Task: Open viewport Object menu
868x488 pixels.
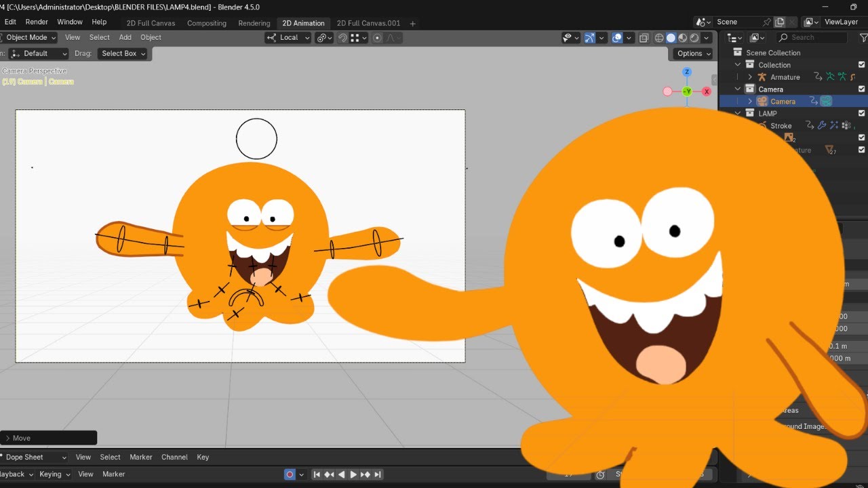Action: point(151,37)
